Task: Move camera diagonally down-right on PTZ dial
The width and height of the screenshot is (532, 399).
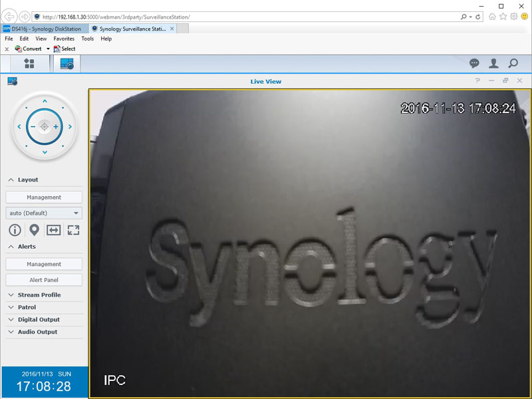Action: click(63, 146)
